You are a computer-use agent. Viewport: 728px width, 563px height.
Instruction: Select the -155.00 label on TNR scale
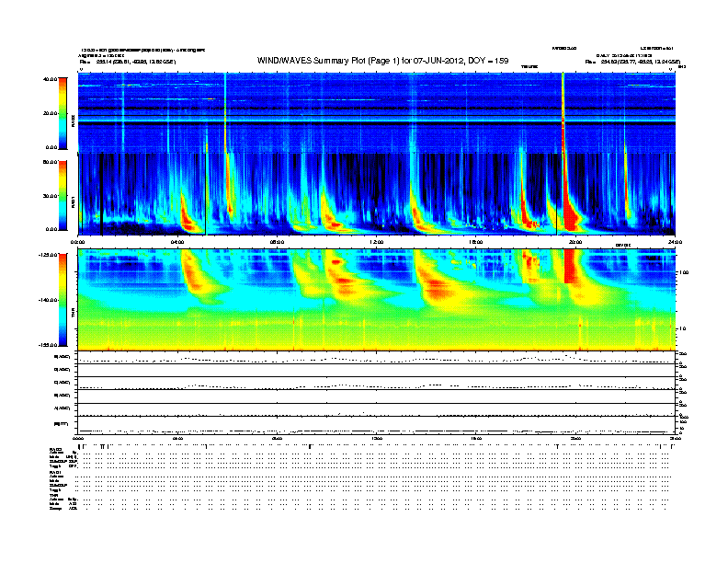49,345
